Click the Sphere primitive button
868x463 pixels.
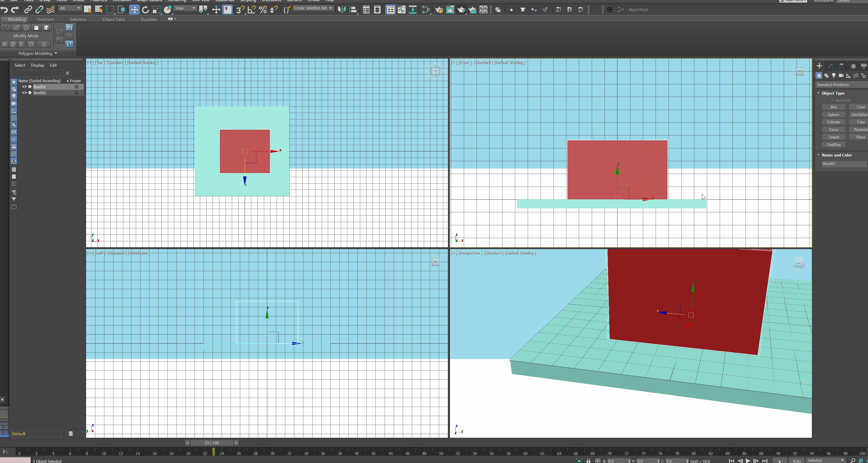point(833,114)
